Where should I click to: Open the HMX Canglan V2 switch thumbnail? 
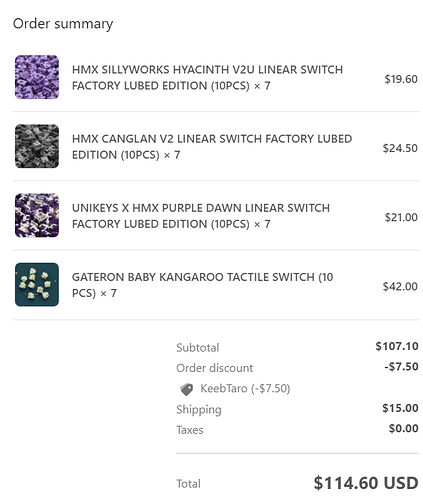click(37, 146)
